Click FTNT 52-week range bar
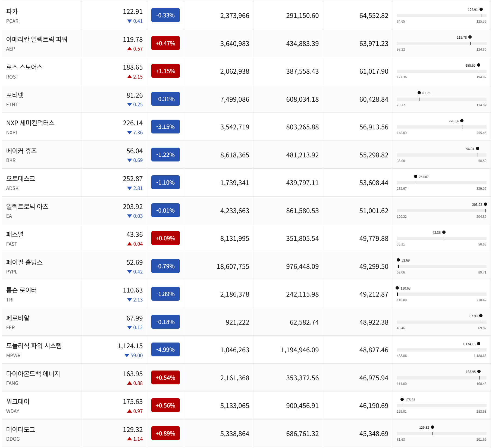The height and width of the screenshot is (448, 492). click(441, 99)
